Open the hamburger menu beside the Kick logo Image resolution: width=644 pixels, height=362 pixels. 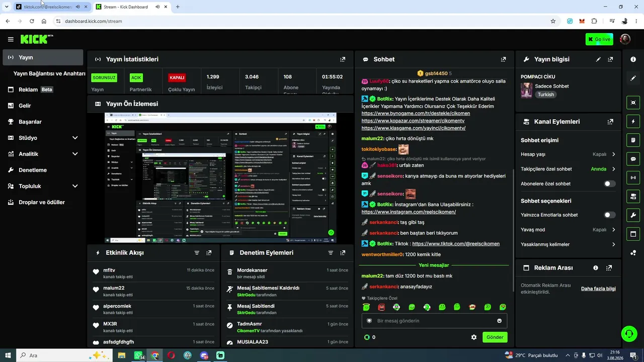[11, 39]
